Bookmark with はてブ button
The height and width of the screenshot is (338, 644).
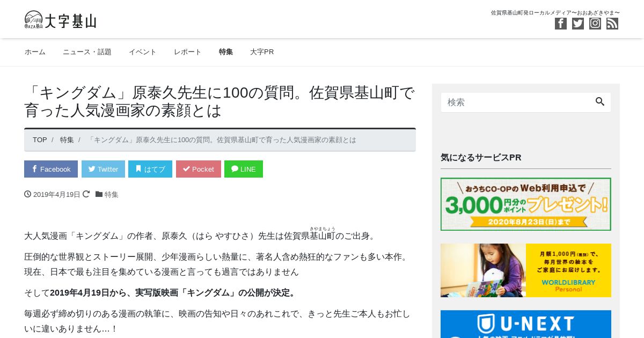[x=150, y=169]
